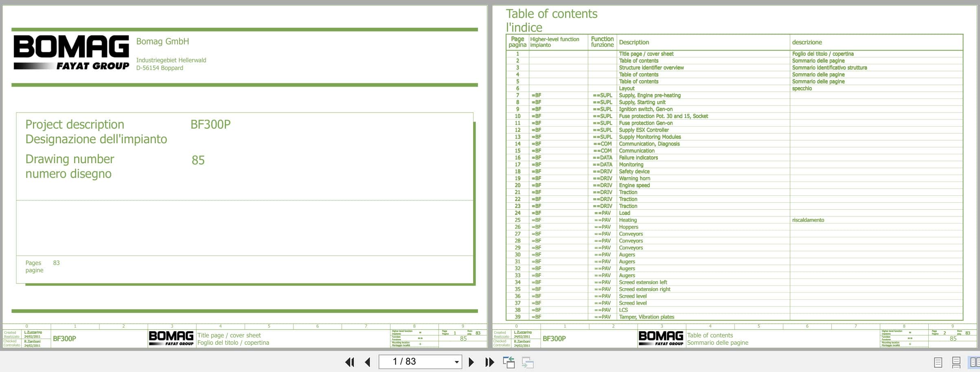Click 'Fuse protection Pot. 30 and 15, Socket'
This screenshot has width=980, height=372.
pyautogui.click(x=663, y=116)
